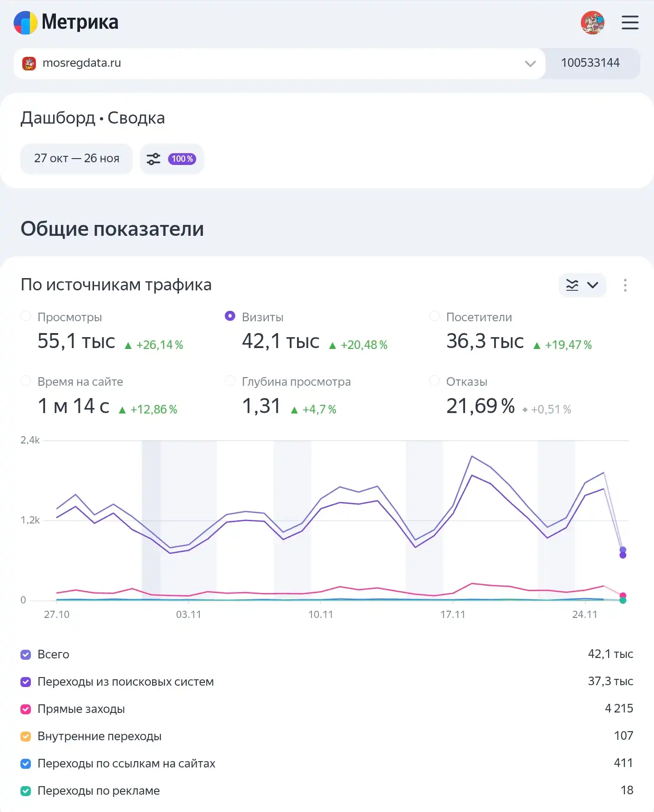Click the Yandex Metrica logo icon
Image resolution: width=654 pixels, height=812 pixels.
point(25,23)
